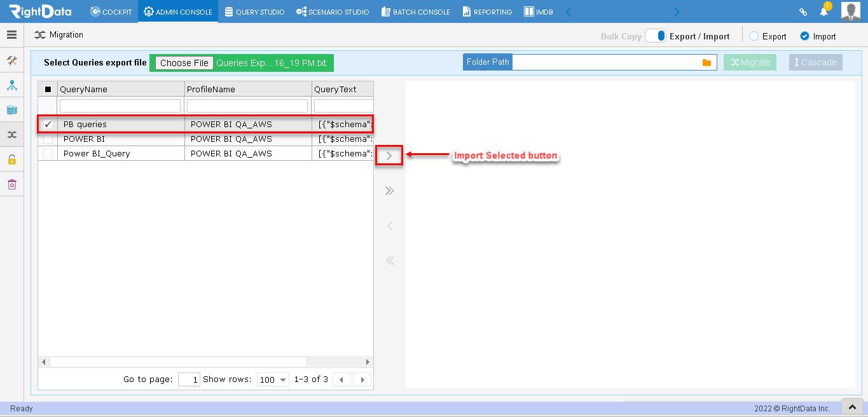Click the import all double-arrow icon
The height and width of the screenshot is (417, 868).
point(390,191)
